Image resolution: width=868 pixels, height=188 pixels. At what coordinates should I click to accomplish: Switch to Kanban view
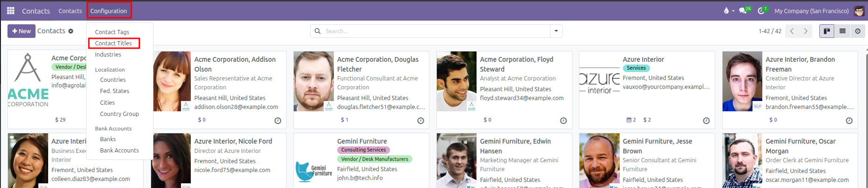[x=827, y=31]
